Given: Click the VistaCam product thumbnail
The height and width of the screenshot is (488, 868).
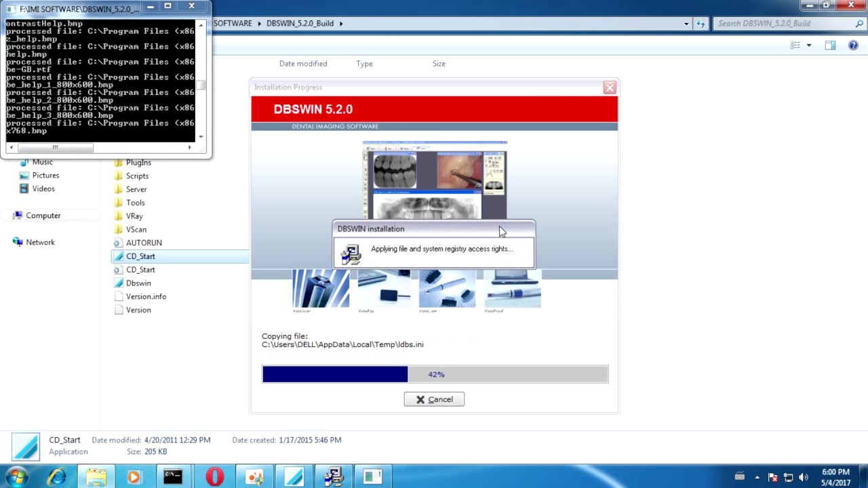Looking at the screenshot, I should 447,290.
